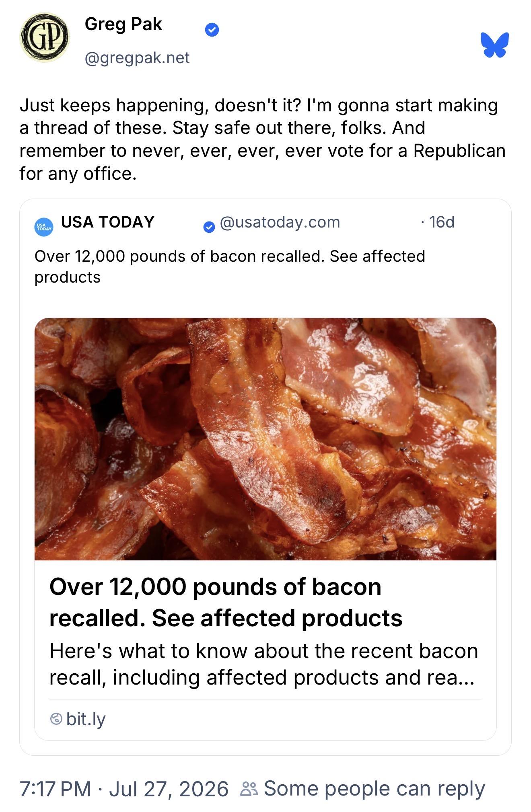Click the 7:17 PM Jul 27, 2026 timestamp
531x812 pixels.
[x=124, y=789]
